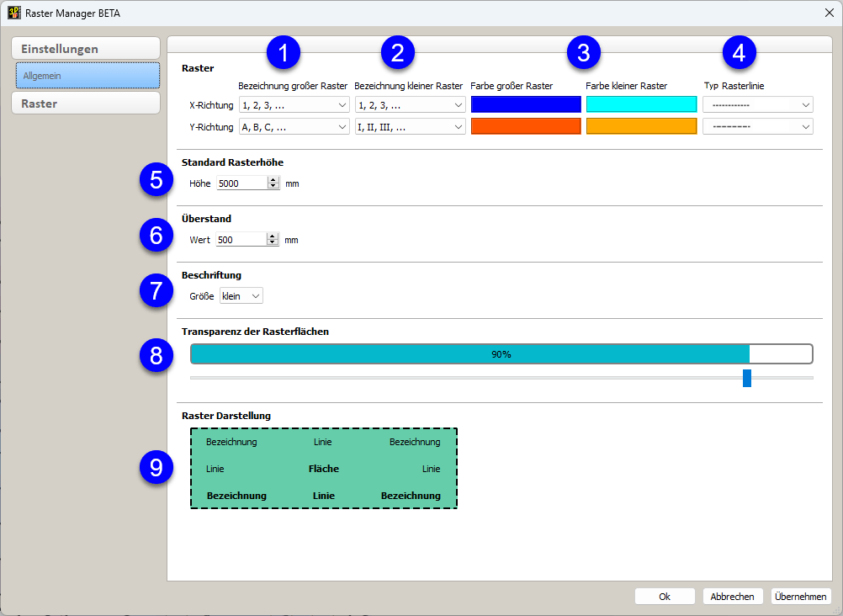Select the Allgemein sidebar entry
This screenshot has width=843, height=616.
click(87, 76)
